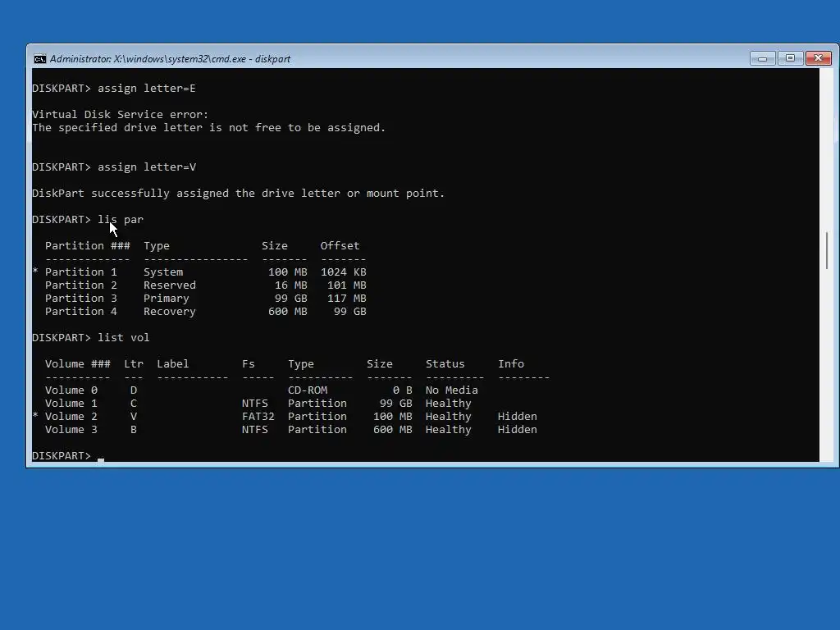
Task: Minimize the diskpart command window
Action: pos(762,58)
